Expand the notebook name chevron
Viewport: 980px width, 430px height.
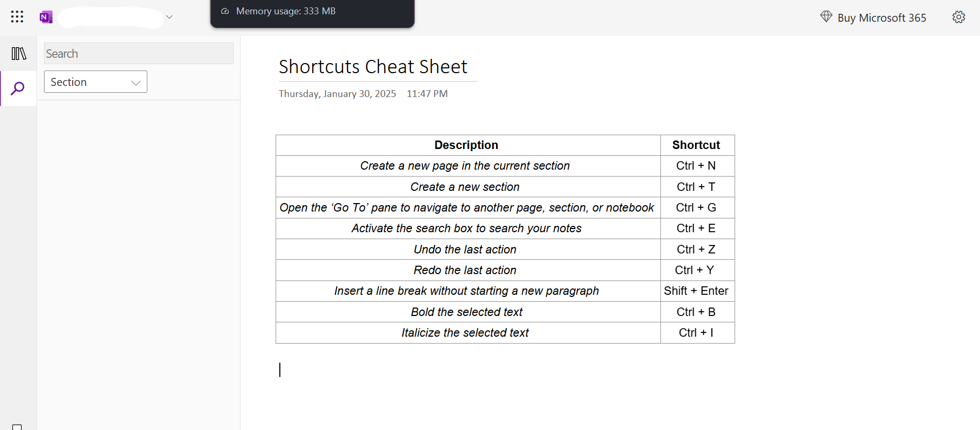pos(169,16)
